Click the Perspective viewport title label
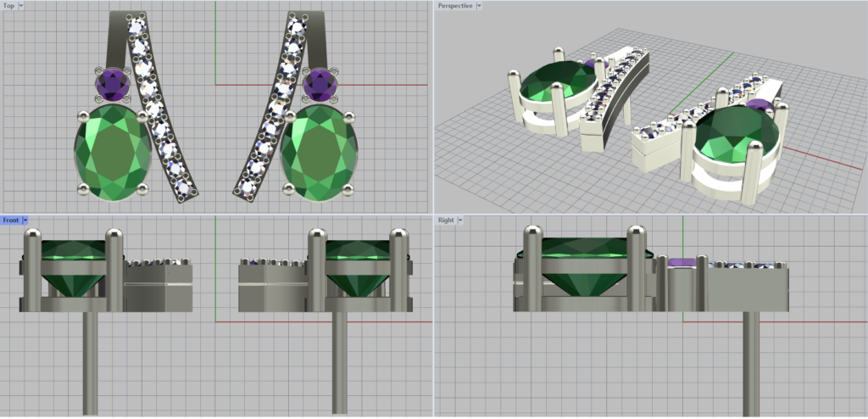The width and height of the screenshot is (868, 419). (455, 6)
